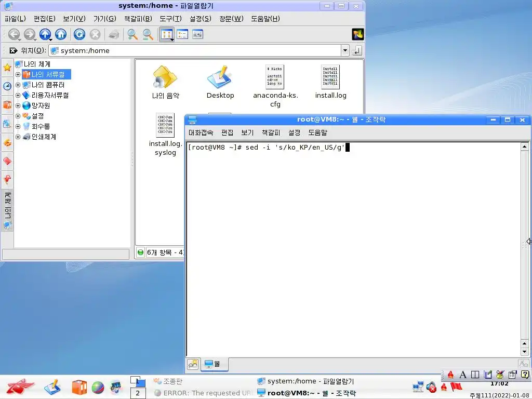Select the Desktop folder icon

pyautogui.click(x=220, y=83)
